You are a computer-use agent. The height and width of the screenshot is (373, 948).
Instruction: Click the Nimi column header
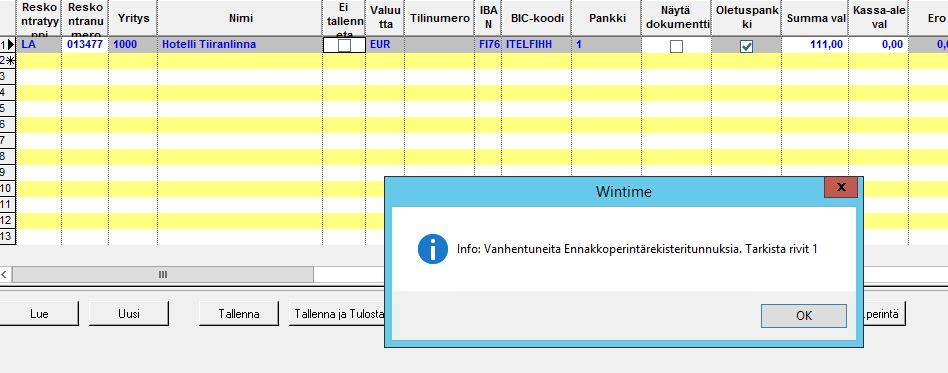tap(241, 18)
